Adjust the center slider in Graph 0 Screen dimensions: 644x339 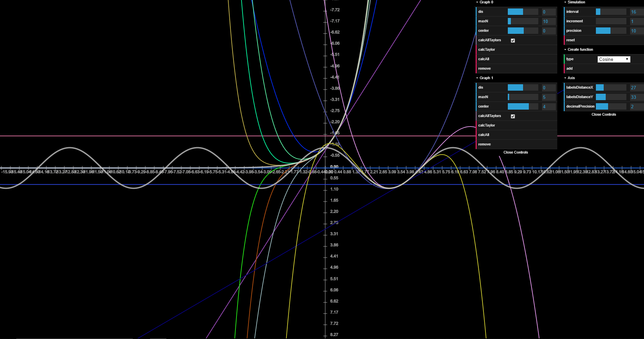click(x=523, y=31)
